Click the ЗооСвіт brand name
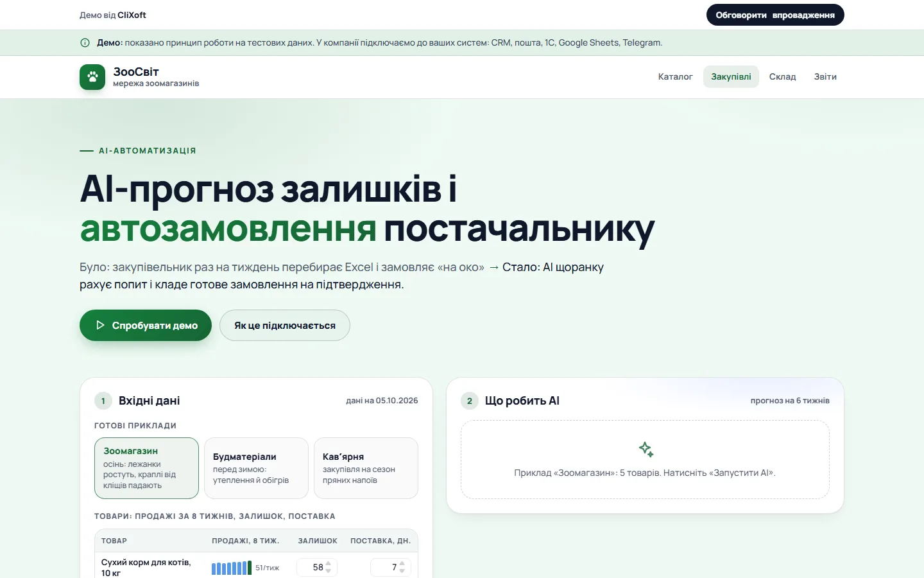The height and width of the screenshot is (578, 924). [136, 72]
